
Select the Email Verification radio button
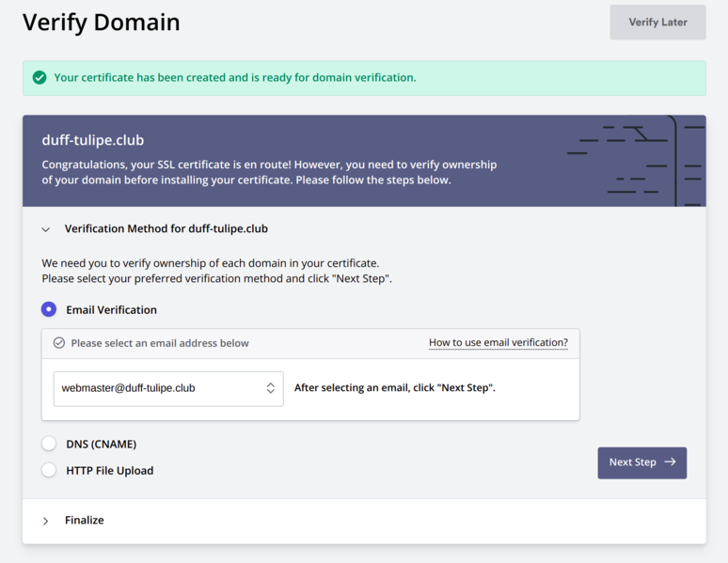[x=49, y=309]
